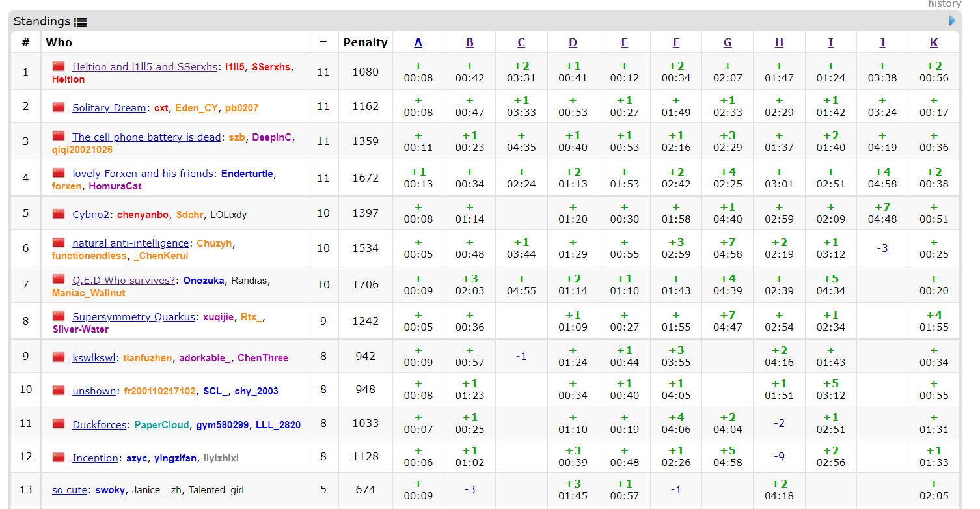
Task: Click the list icon next to Standings
Action: click(80, 22)
